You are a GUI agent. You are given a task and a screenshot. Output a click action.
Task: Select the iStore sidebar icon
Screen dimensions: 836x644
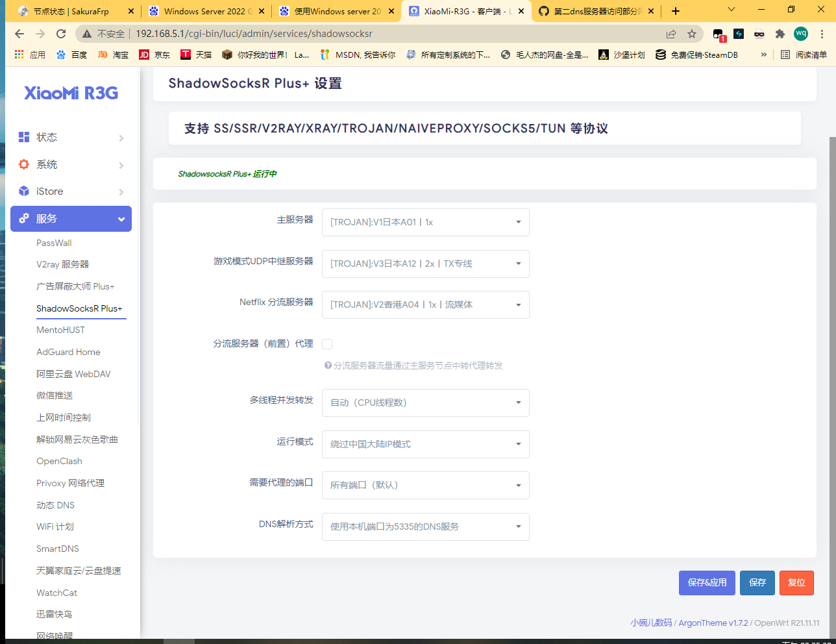(x=24, y=192)
